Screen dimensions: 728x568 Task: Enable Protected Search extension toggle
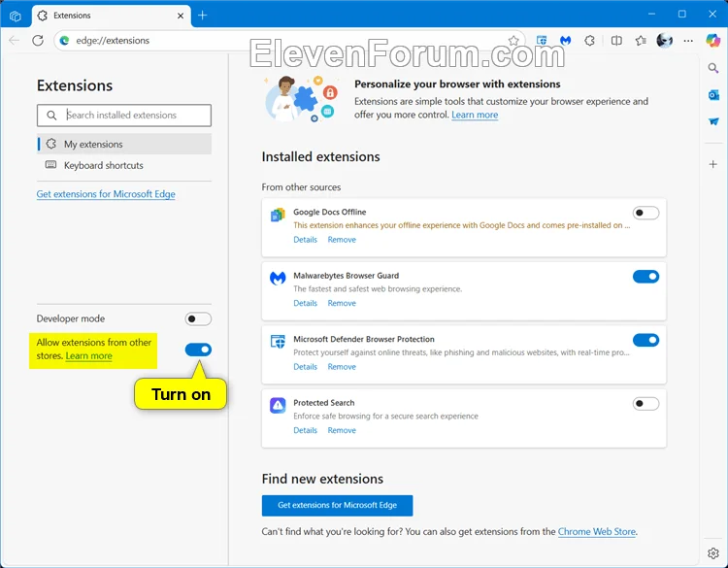tap(645, 404)
